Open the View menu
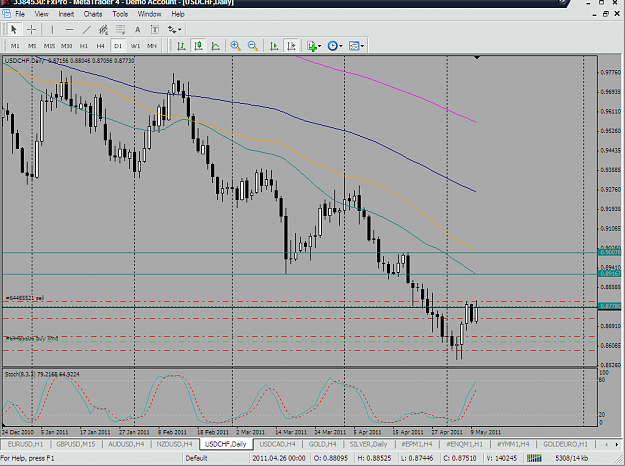This screenshot has width=625, height=466. (x=41, y=14)
